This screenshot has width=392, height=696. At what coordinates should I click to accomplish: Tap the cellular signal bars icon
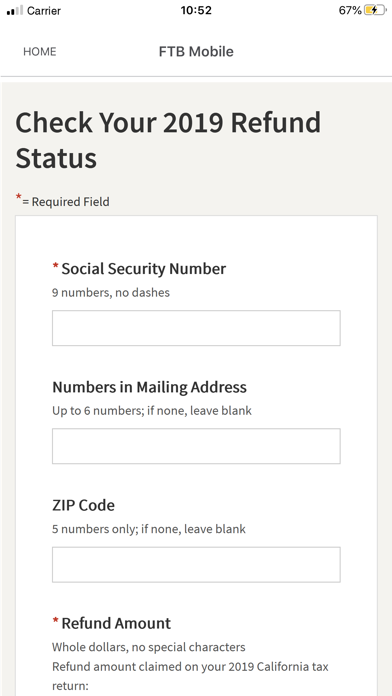pos(15,11)
